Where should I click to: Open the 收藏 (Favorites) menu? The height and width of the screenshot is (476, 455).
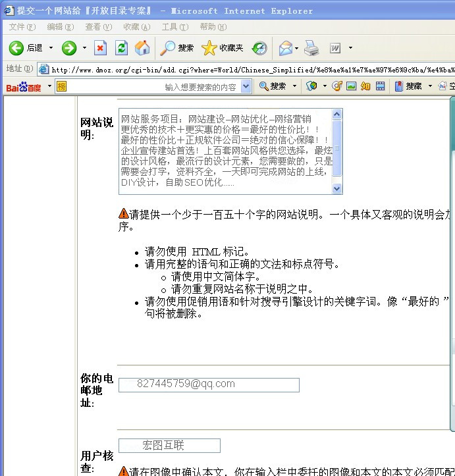pyautogui.click(x=136, y=27)
